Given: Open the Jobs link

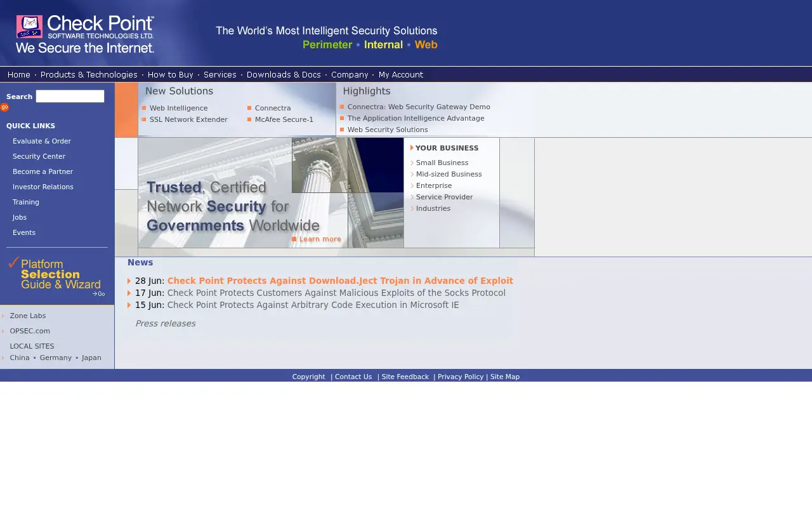Looking at the screenshot, I should [20, 217].
